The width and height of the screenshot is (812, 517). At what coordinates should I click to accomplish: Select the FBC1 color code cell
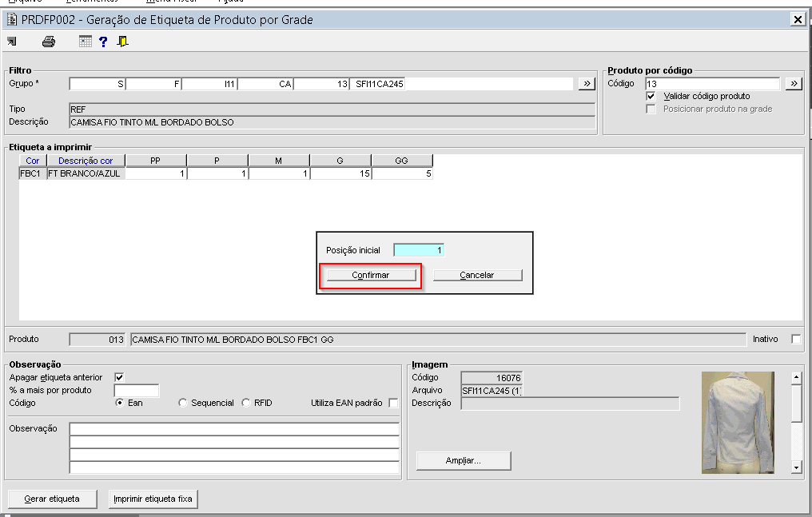33,173
